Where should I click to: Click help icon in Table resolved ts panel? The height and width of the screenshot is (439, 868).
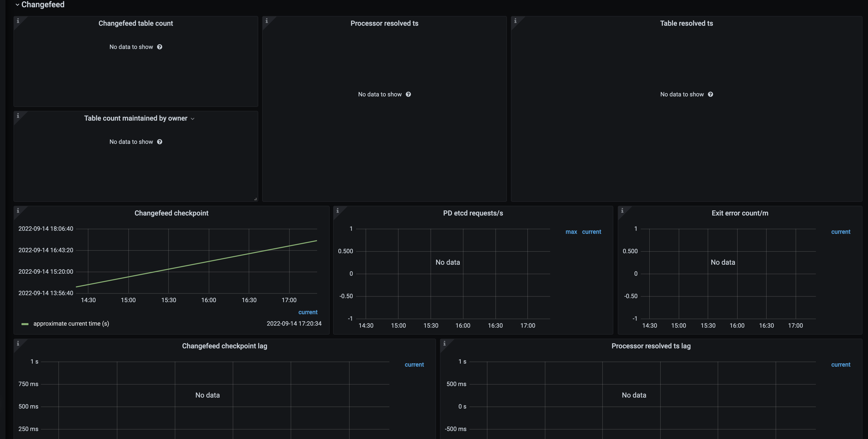click(710, 94)
